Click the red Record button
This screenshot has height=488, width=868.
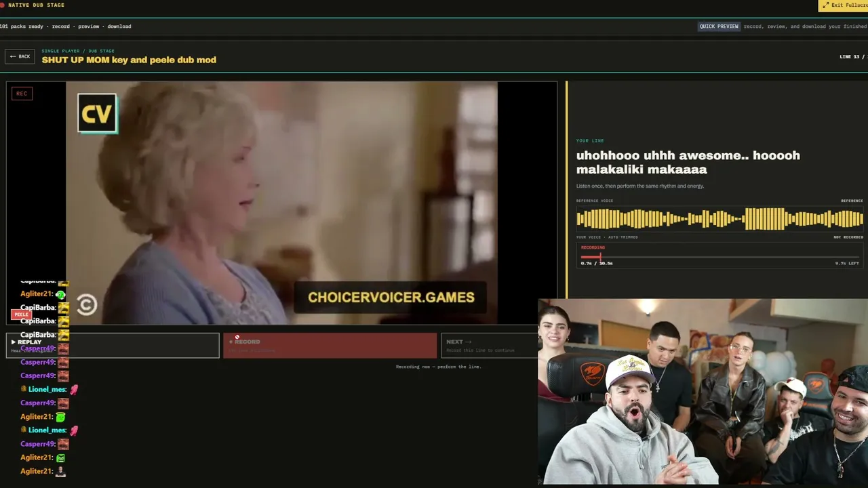(x=330, y=345)
